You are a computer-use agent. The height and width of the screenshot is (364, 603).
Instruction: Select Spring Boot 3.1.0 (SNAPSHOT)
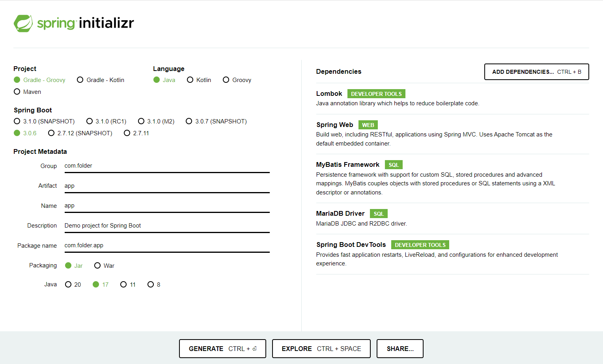(x=44, y=121)
